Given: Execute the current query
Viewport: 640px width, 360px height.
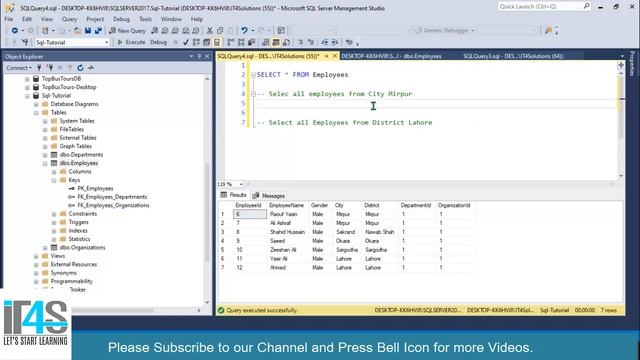Looking at the screenshot, I should (x=131, y=42).
